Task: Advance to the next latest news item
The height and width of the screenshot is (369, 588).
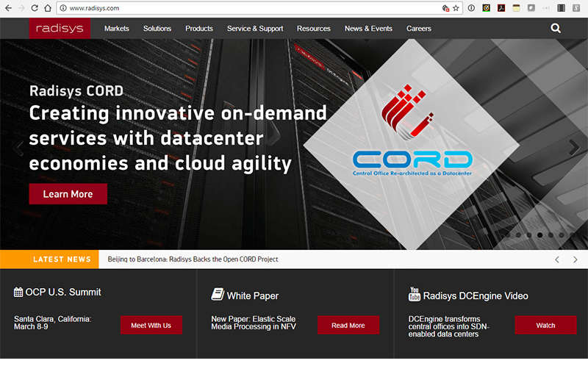Action: [575, 259]
